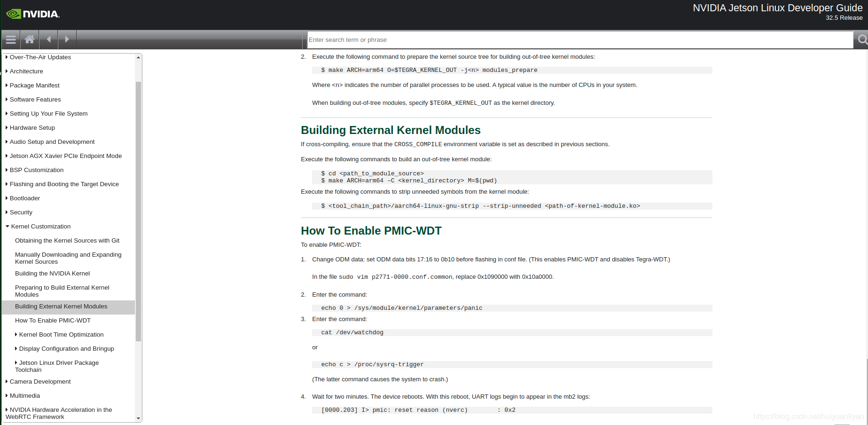The image size is (868, 425).
Task: Click the Building External Kernel Modules heading
Action: (391, 130)
